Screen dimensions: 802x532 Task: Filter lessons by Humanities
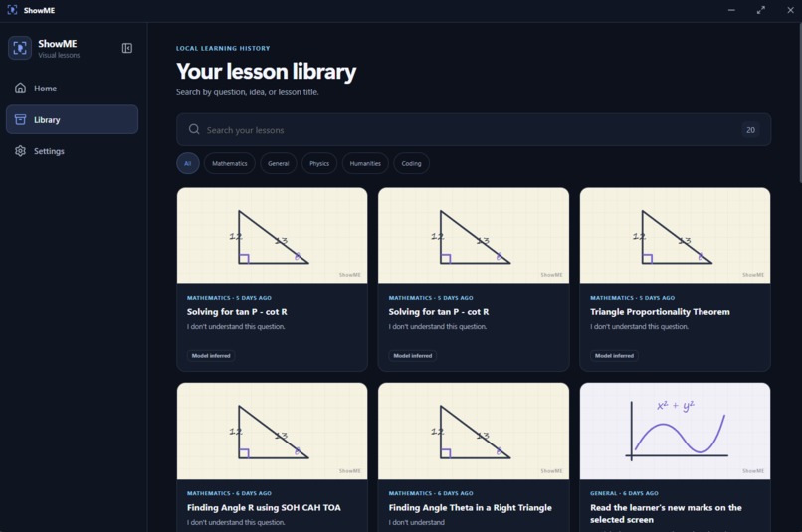[x=365, y=163]
